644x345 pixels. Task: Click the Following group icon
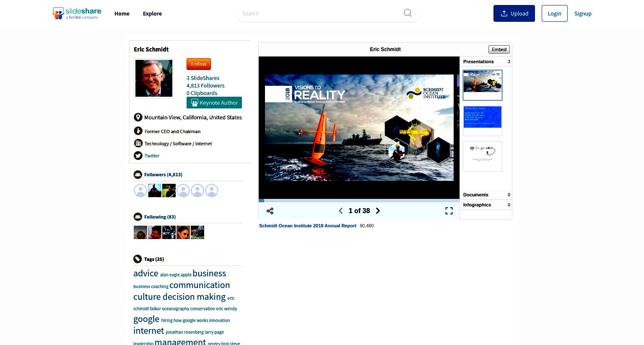coord(138,217)
